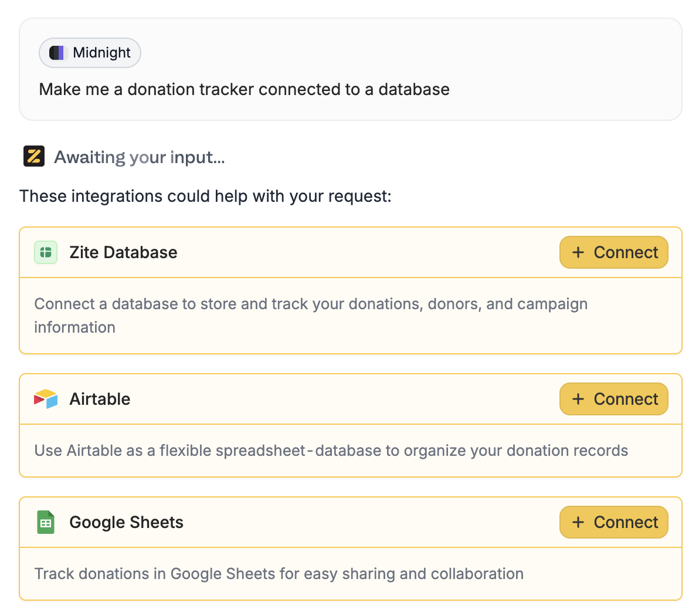Click the Google Sheets description text

pyautogui.click(x=279, y=574)
